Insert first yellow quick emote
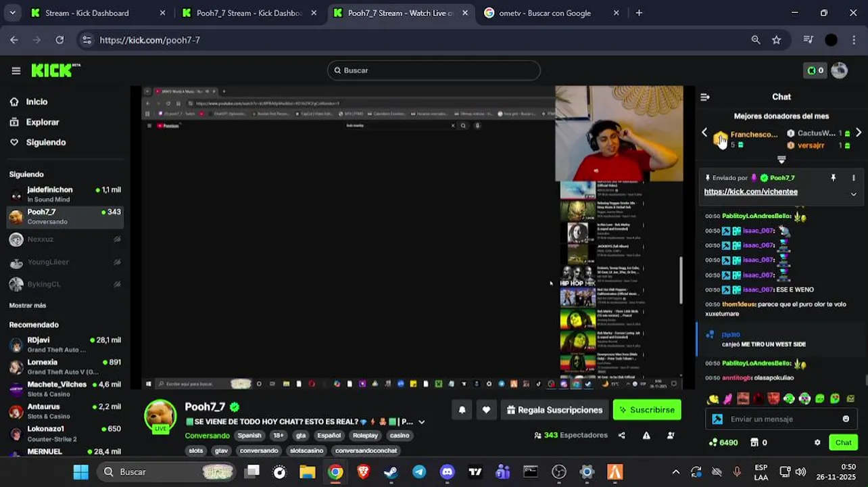 pos(713,399)
